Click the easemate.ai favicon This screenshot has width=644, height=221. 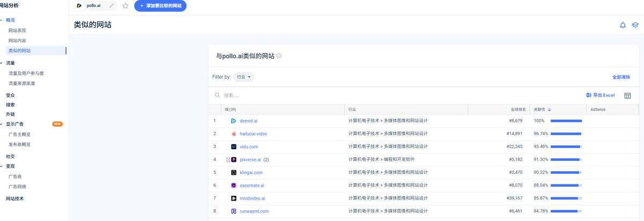tap(234, 185)
